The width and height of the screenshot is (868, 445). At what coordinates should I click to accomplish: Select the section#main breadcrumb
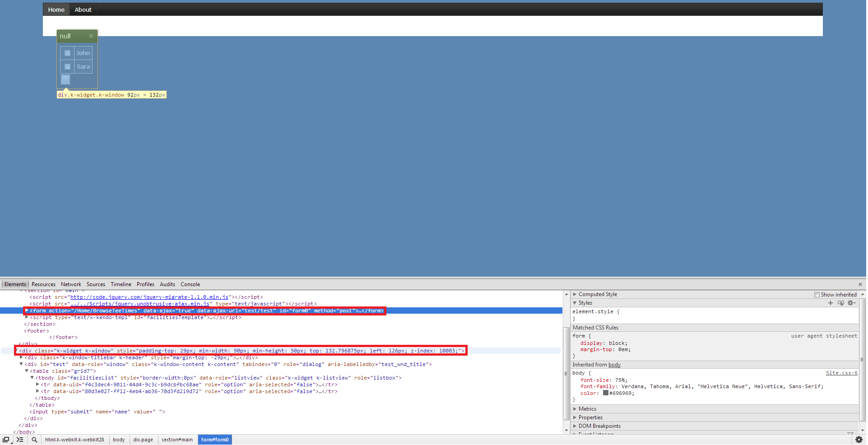point(177,440)
